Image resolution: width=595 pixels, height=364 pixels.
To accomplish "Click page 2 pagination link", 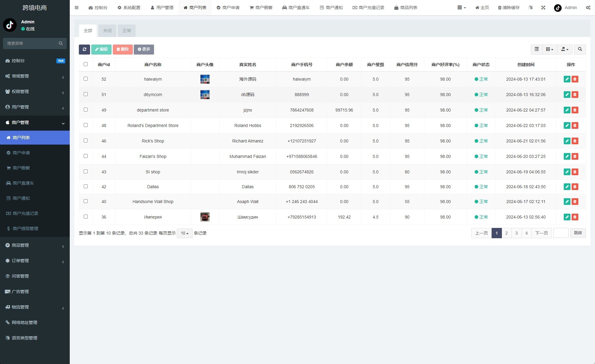I will point(506,233).
